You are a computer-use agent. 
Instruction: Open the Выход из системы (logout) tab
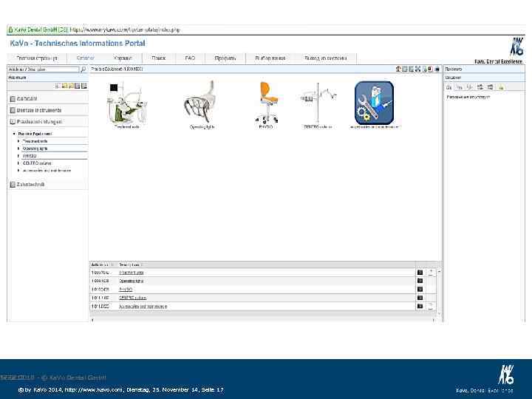(x=326, y=58)
